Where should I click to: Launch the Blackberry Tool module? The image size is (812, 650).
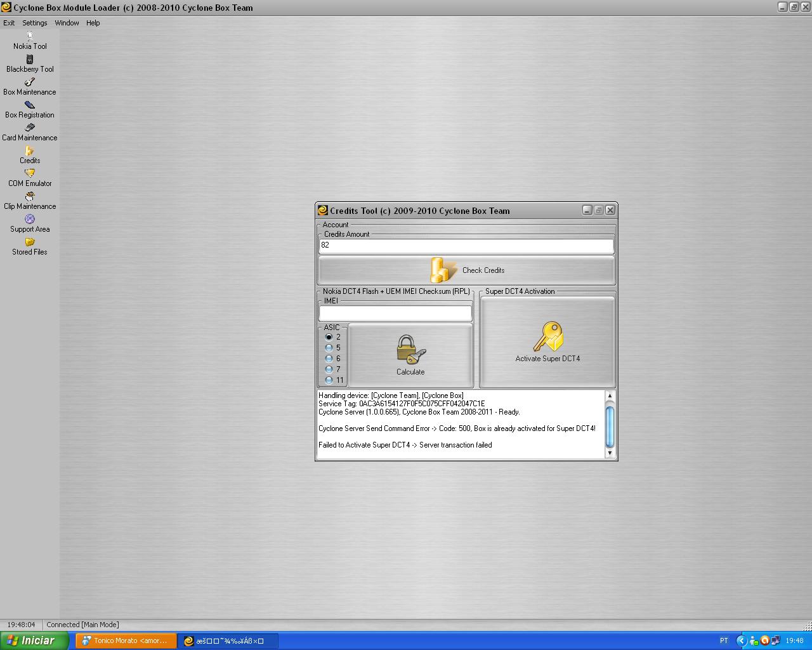pyautogui.click(x=30, y=64)
